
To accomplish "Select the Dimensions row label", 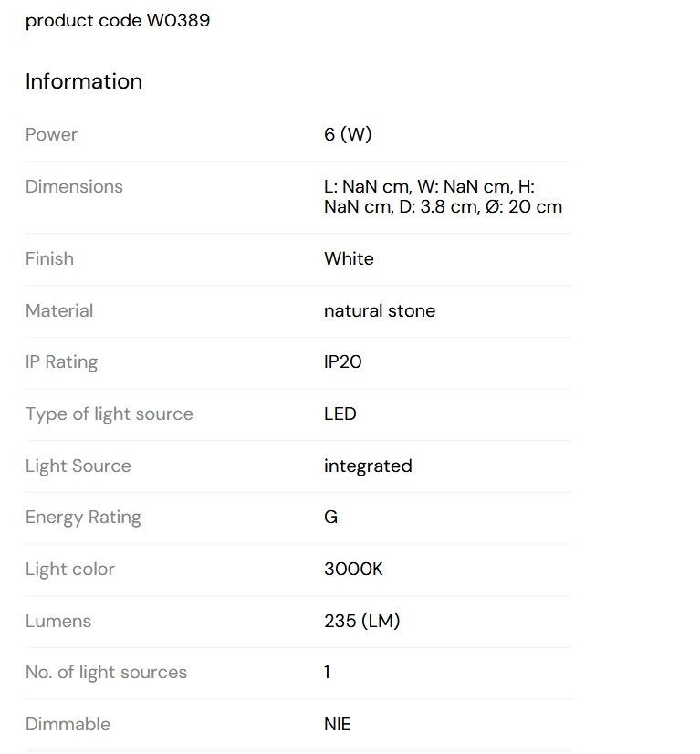I will (74, 186).
